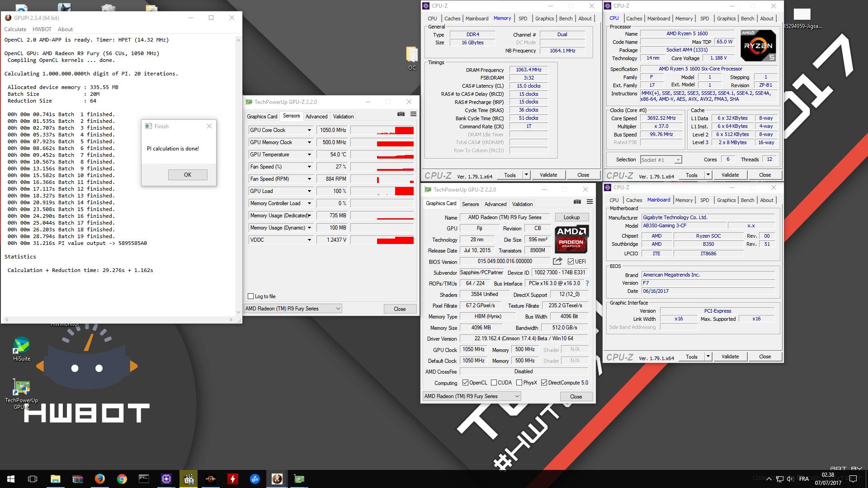Switch to GPU-Z taskbar icon
The width and height of the screenshot is (868, 488).
(x=299, y=479)
